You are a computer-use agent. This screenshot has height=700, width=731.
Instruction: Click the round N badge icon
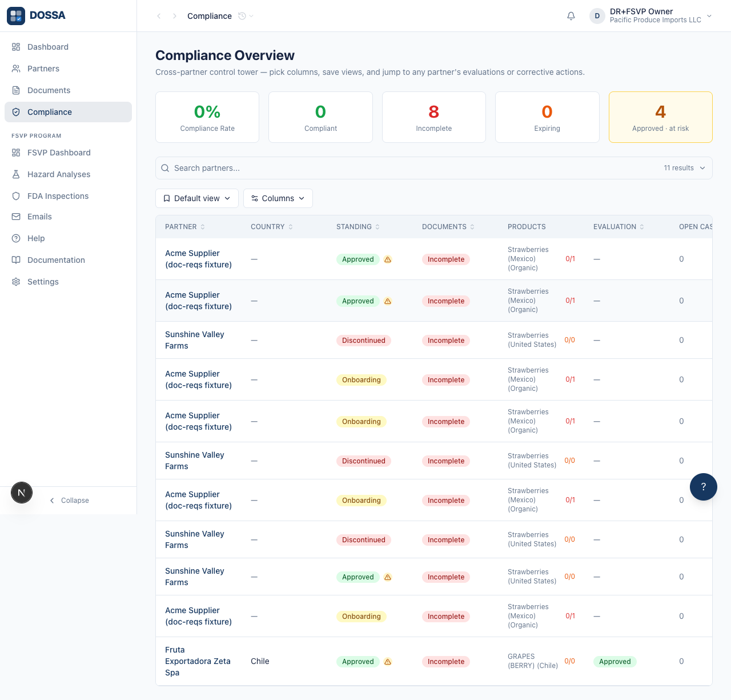coord(22,493)
